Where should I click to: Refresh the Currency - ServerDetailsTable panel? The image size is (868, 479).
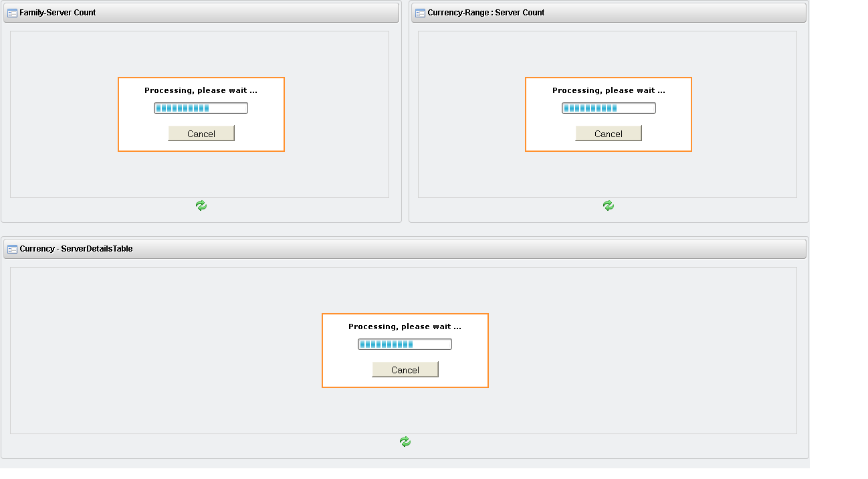(x=405, y=442)
